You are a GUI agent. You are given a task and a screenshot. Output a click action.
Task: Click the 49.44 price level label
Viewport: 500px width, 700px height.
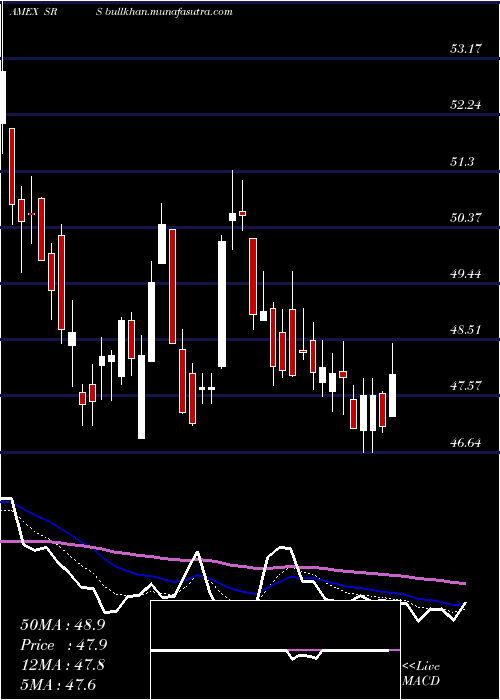click(x=466, y=274)
